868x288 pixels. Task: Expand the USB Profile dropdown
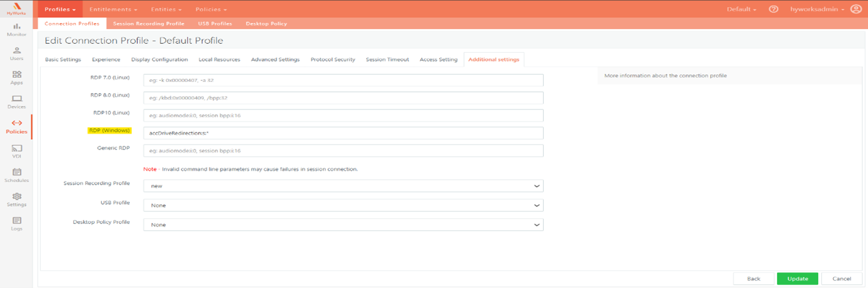coord(343,205)
